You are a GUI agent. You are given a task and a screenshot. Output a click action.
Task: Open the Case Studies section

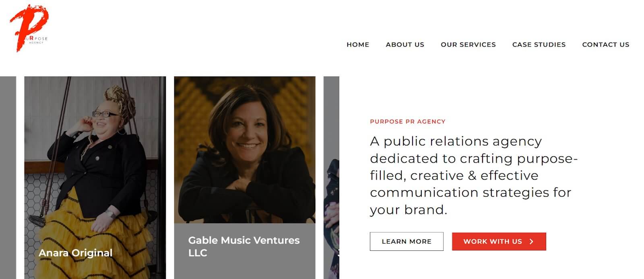tap(539, 45)
